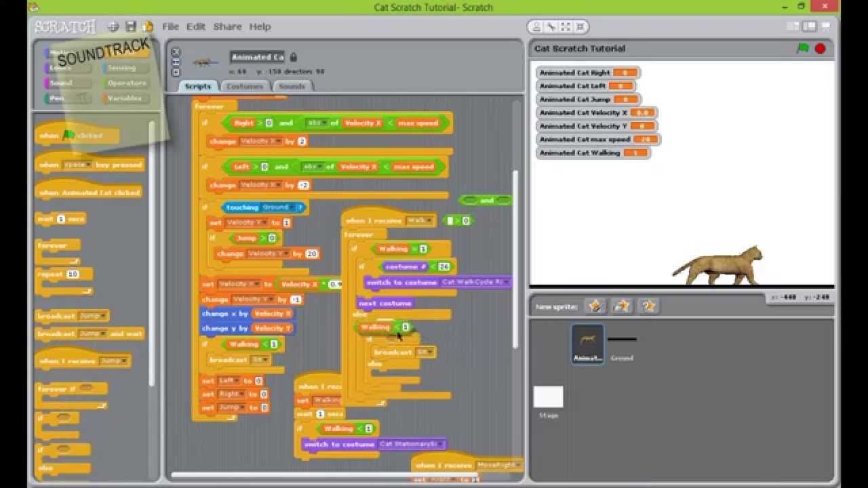
Task: Click the number field in 'wait 1 secs' in the palette
Action: 61,219
